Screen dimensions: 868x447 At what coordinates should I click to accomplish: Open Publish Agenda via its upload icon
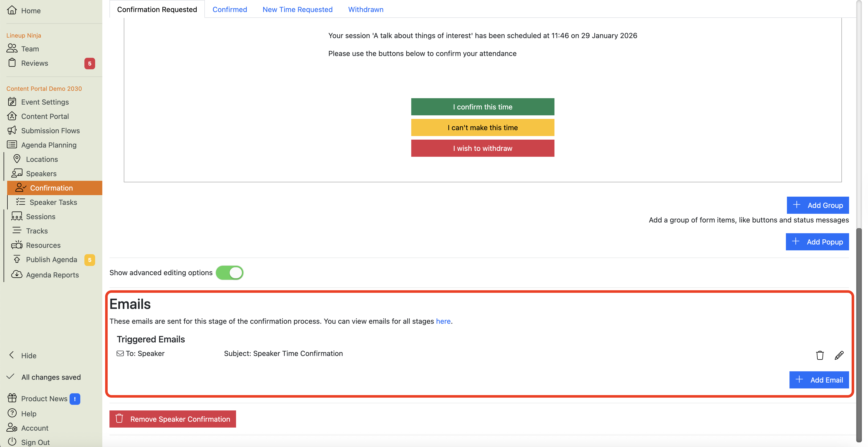pos(17,259)
